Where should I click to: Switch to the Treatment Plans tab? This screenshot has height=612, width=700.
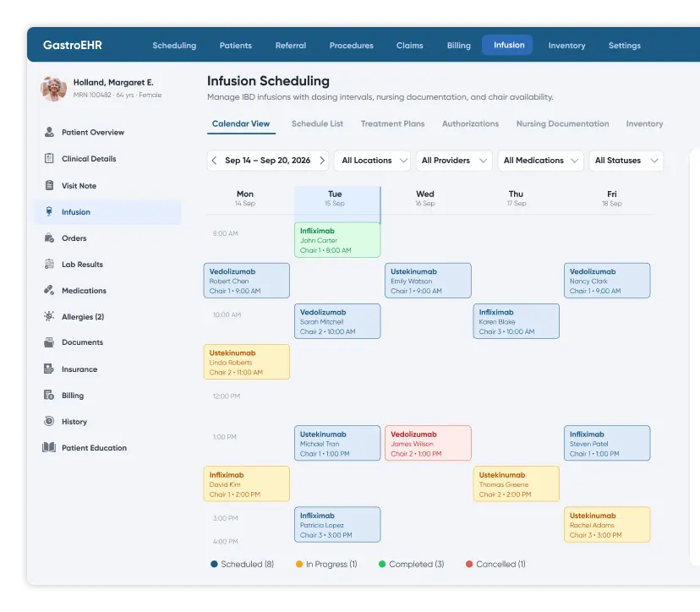[x=393, y=123]
